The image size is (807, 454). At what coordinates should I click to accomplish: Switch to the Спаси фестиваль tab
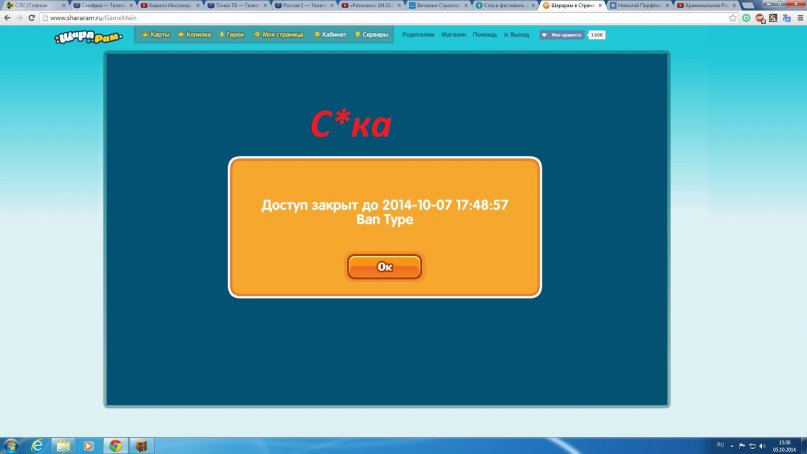tap(504, 5)
